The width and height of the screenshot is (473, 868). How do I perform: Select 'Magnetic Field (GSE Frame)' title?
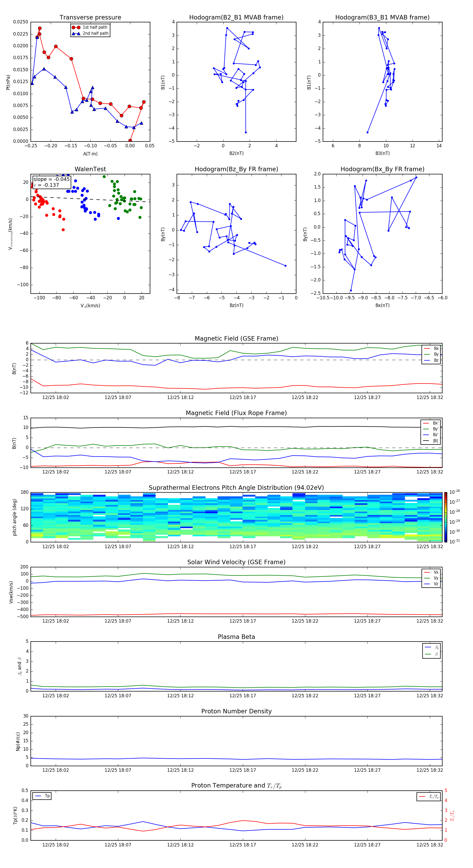(x=236, y=339)
